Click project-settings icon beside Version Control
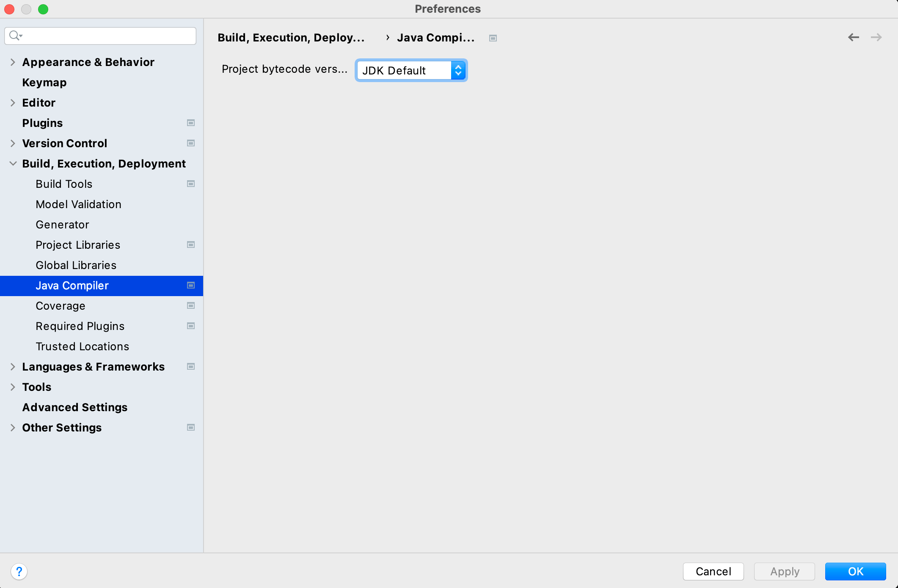This screenshot has width=898, height=588. 191,143
